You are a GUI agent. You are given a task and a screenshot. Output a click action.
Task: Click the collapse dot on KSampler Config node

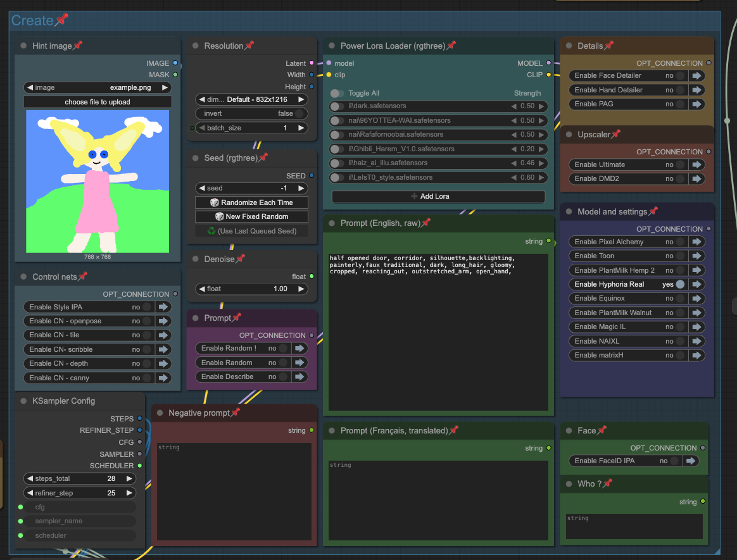coord(23,401)
